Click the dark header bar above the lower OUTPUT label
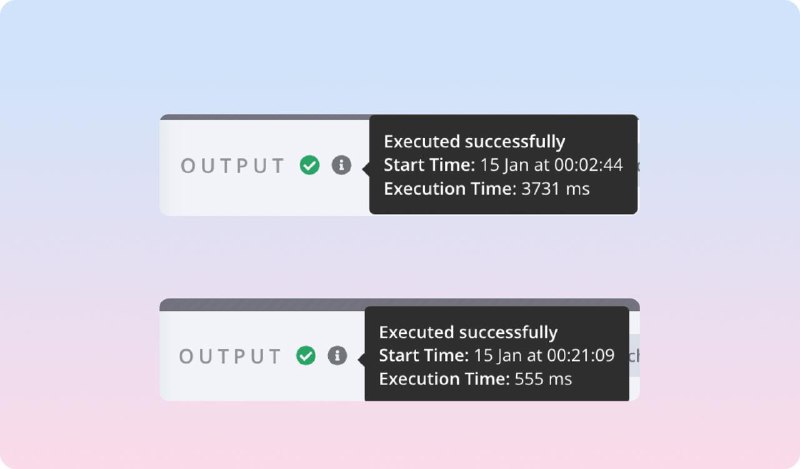The width and height of the screenshot is (800, 469). tap(262, 305)
